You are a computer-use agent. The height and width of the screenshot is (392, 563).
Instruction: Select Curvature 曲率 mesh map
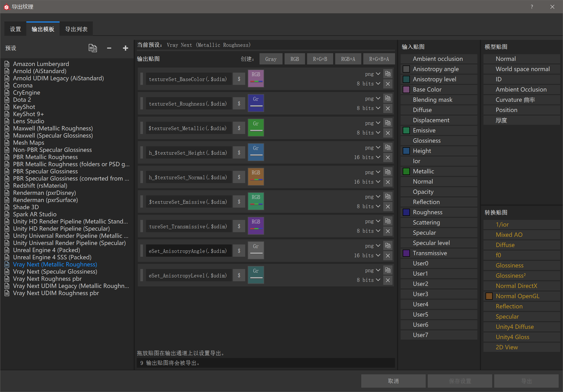tap(522, 100)
